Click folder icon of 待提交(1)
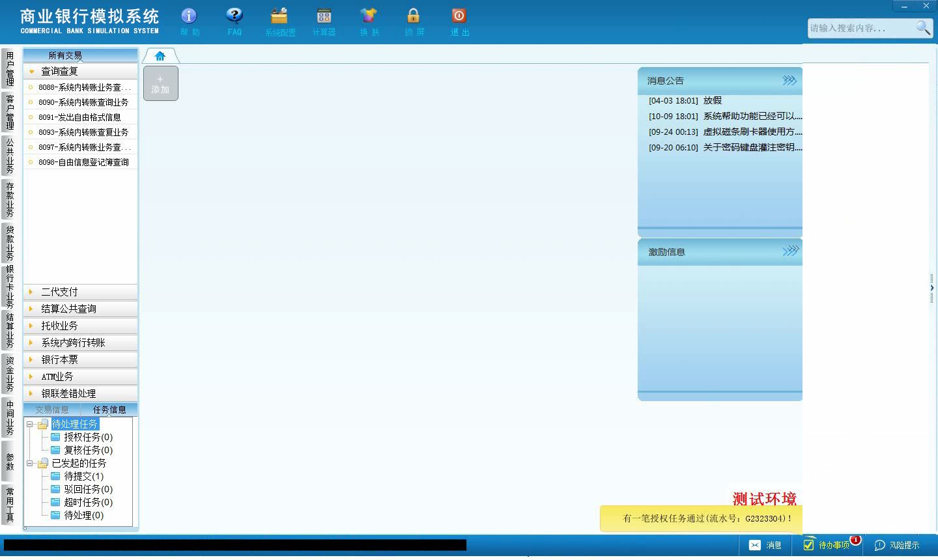Image resolution: width=938 pixels, height=560 pixels. pyautogui.click(x=55, y=476)
